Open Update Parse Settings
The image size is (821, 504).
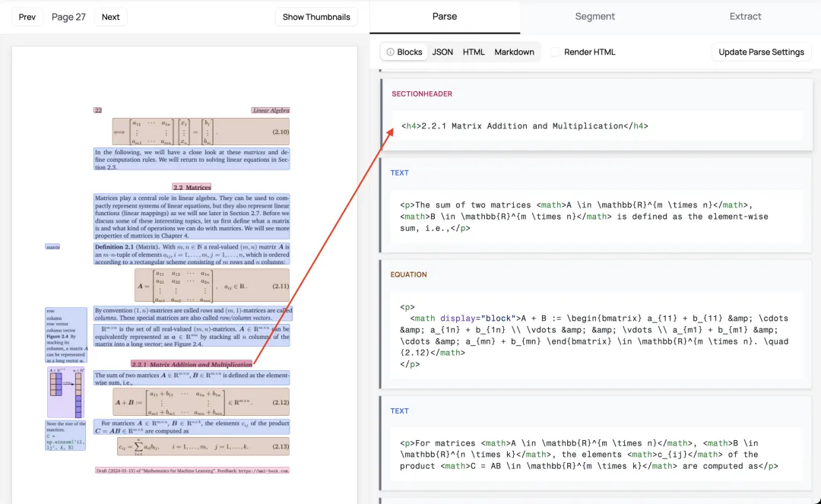[761, 52]
